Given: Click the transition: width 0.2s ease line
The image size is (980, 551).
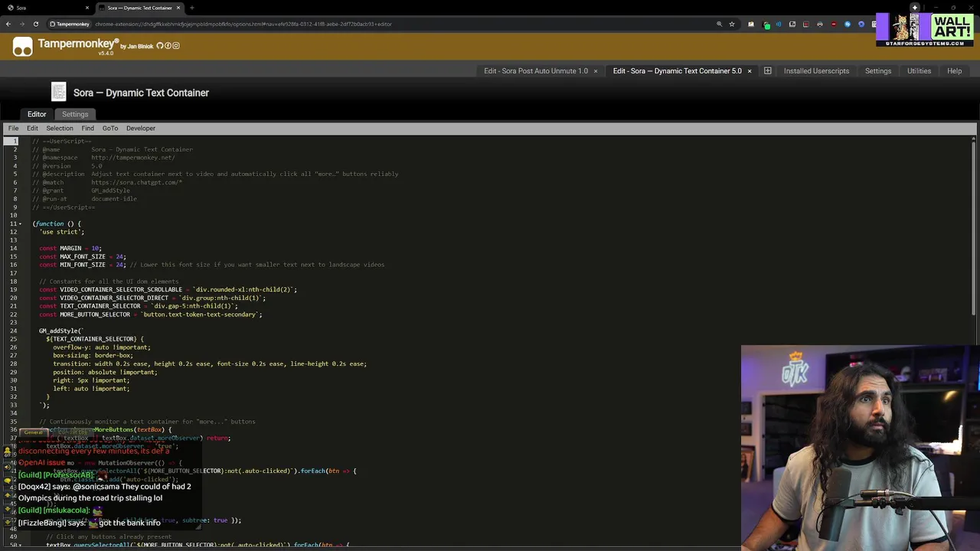Looking at the screenshot, I should pos(210,364).
